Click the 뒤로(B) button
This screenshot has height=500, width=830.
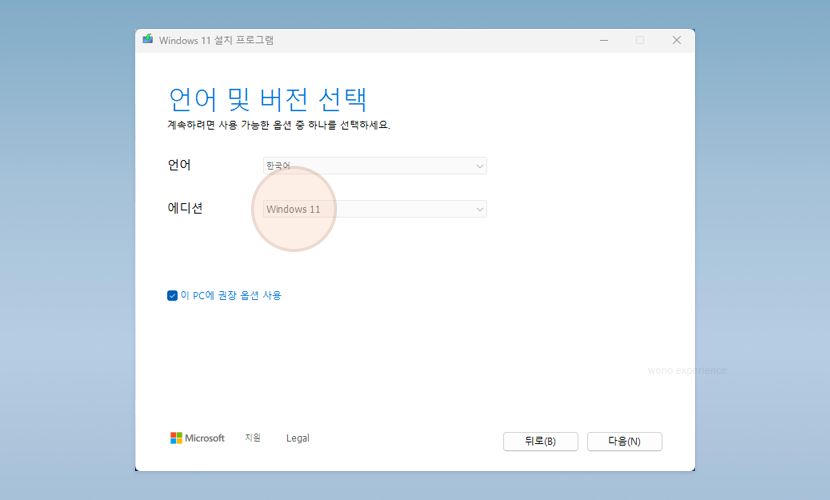click(540, 441)
